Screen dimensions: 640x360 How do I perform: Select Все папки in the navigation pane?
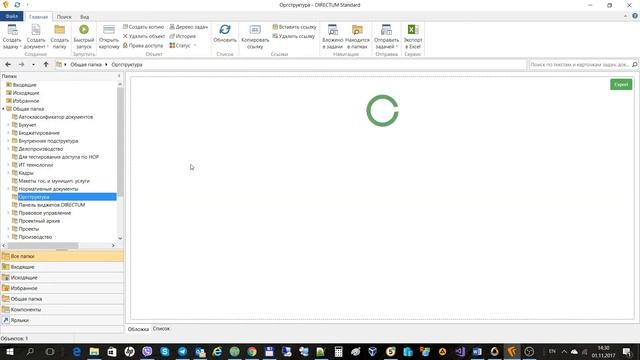point(62,256)
